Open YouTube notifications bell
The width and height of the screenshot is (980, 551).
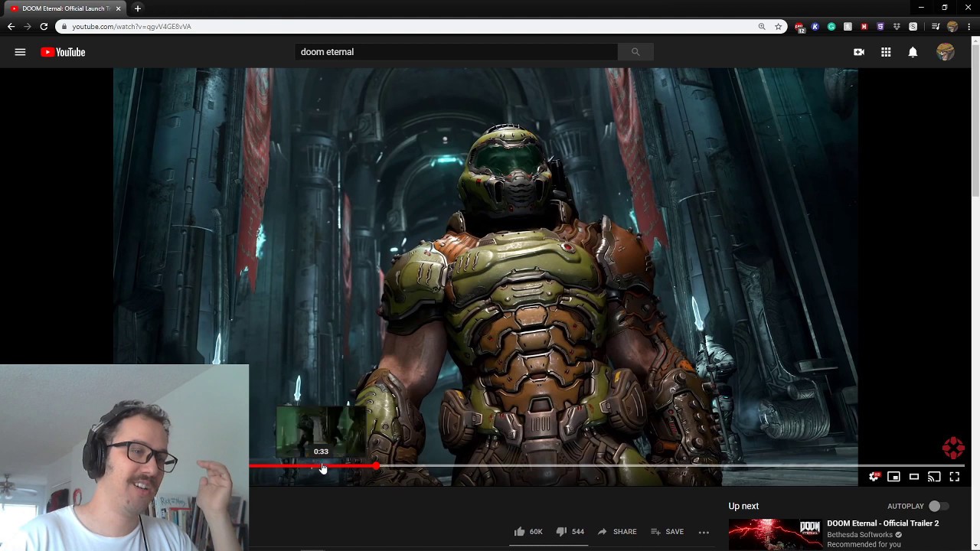click(x=913, y=52)
